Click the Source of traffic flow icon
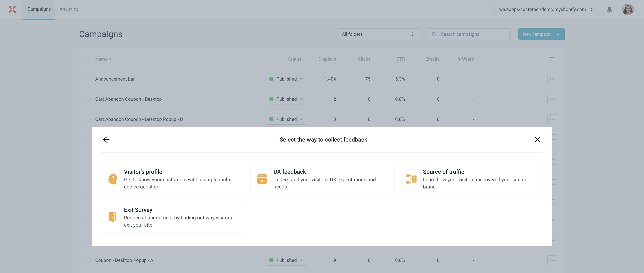This screenshot has width=644, height=273. pos(411,179)
